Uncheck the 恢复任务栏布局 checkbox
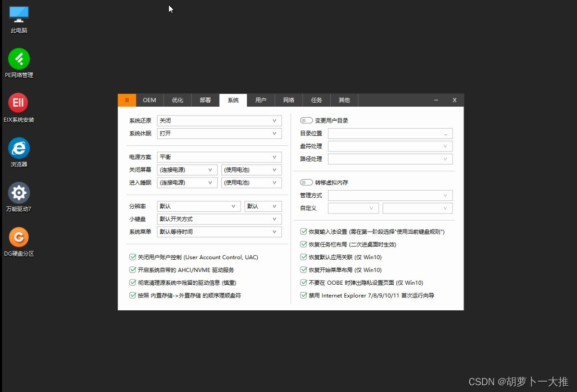Image resolution: width=577 pixels, height=392 pixels. 304,244
